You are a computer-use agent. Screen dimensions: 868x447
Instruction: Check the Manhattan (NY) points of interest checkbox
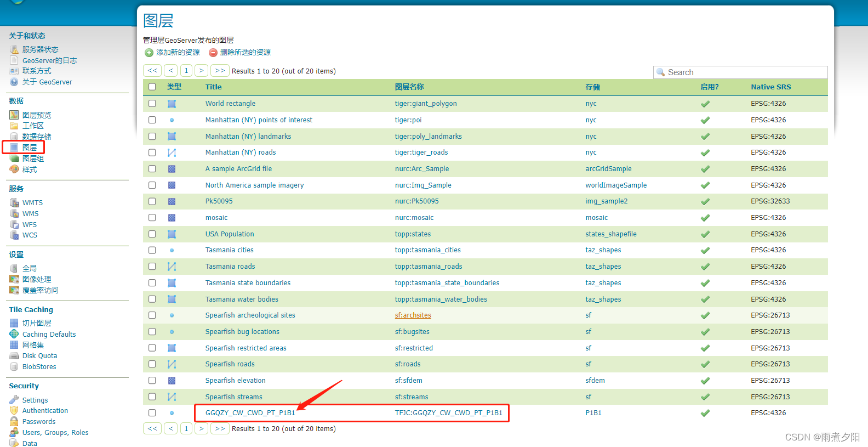tap(152, 120)
